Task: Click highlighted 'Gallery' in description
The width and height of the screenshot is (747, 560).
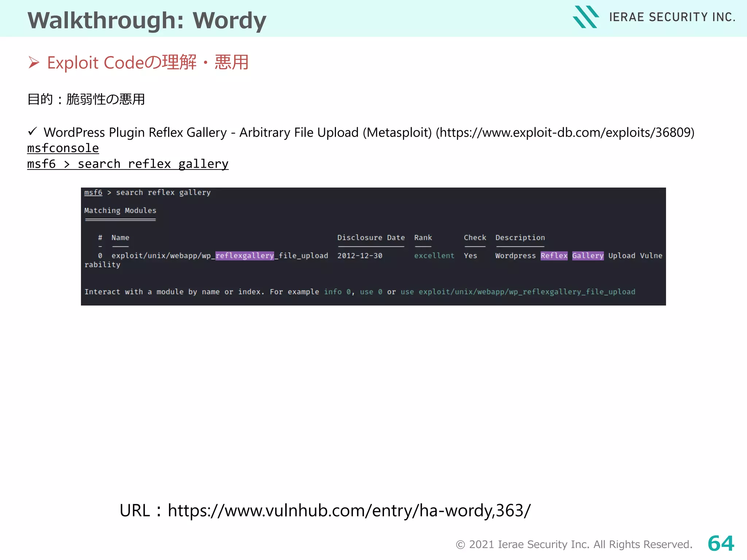Action: coord(588,256)
